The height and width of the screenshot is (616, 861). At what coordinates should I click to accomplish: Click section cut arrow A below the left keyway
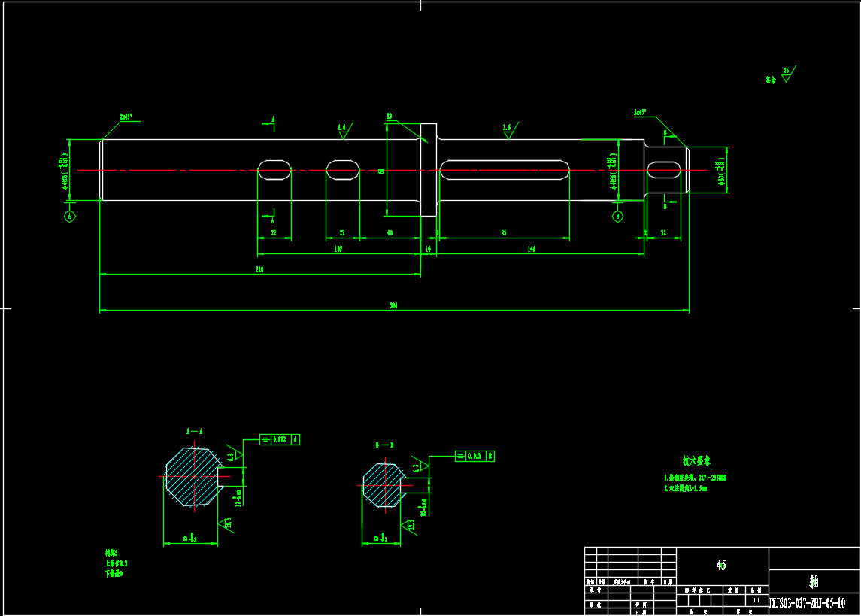click(x=269, y=217)
